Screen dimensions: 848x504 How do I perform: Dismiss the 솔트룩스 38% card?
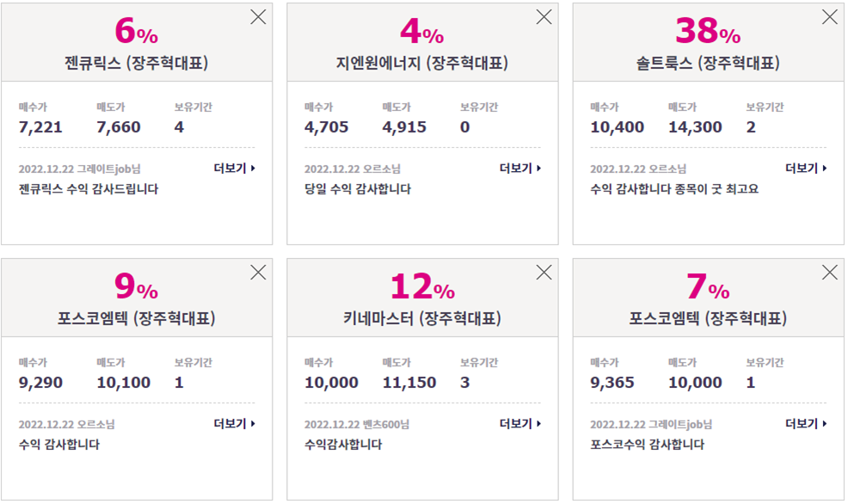point(829,17)
